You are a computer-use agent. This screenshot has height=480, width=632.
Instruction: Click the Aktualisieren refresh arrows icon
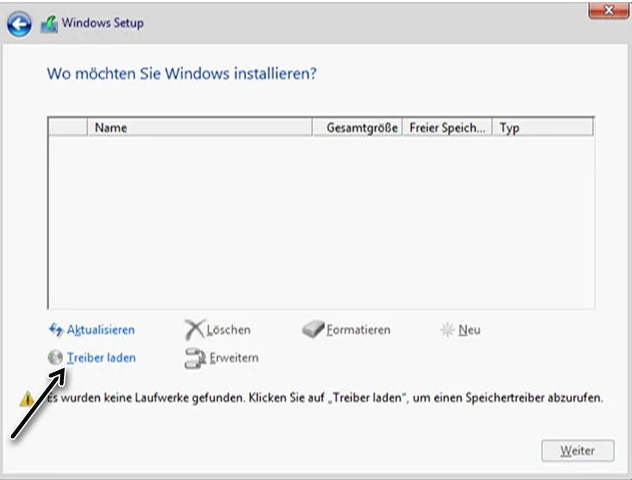point(56,330)
